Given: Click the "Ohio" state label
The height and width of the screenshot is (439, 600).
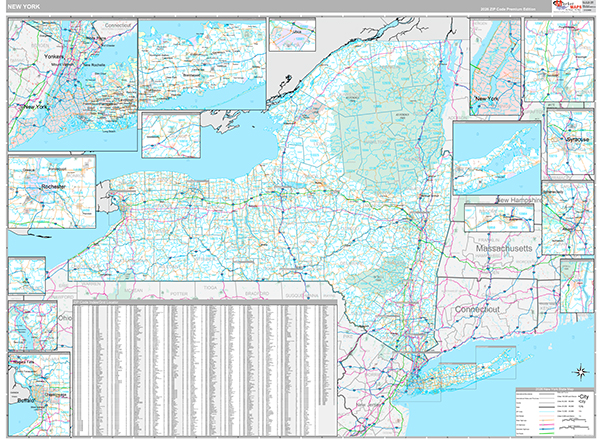Looking at the screenshot, I should click(x=65, y=318).
